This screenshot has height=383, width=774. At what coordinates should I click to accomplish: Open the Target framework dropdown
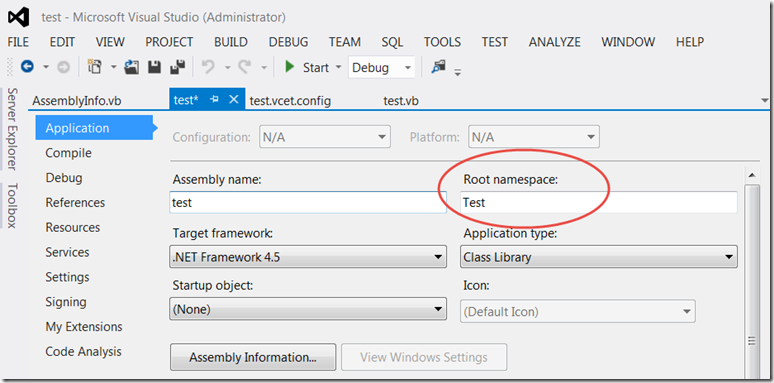pyautogui.click(x=308, y=257)
